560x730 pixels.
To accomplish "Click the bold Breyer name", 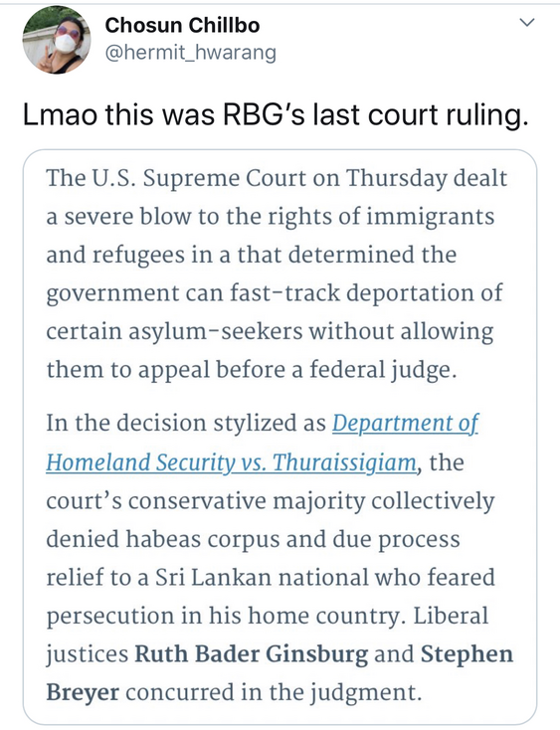I will (x=83, y=692).
